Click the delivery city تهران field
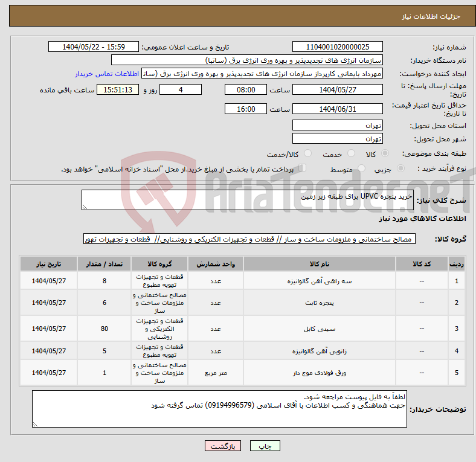Viewport: 476px width, 462px height. pyautogui.click(x=337, y=138)
